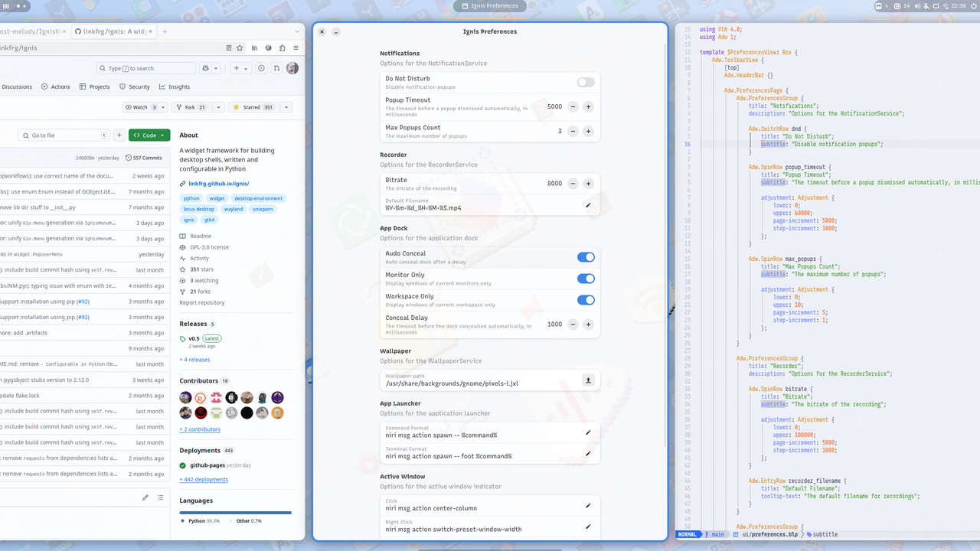Click the Popup Timeout value field 5000
The width and height of the screenshot is (980, 551).
(554, 107)
